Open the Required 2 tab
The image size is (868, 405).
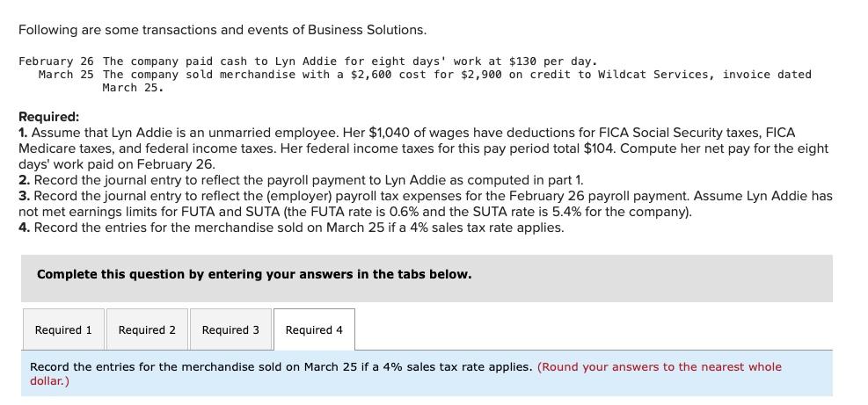(x=147, y=329)
